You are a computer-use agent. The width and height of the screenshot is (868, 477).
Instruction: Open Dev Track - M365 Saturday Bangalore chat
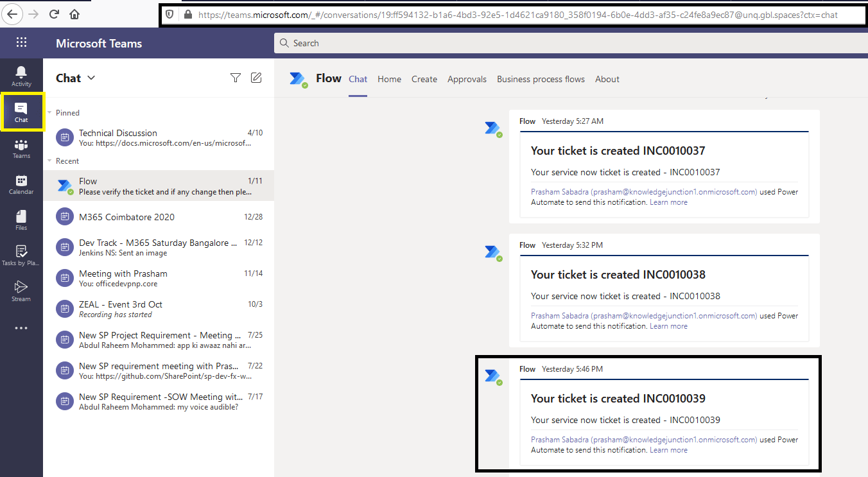click(x=159, y=248)
